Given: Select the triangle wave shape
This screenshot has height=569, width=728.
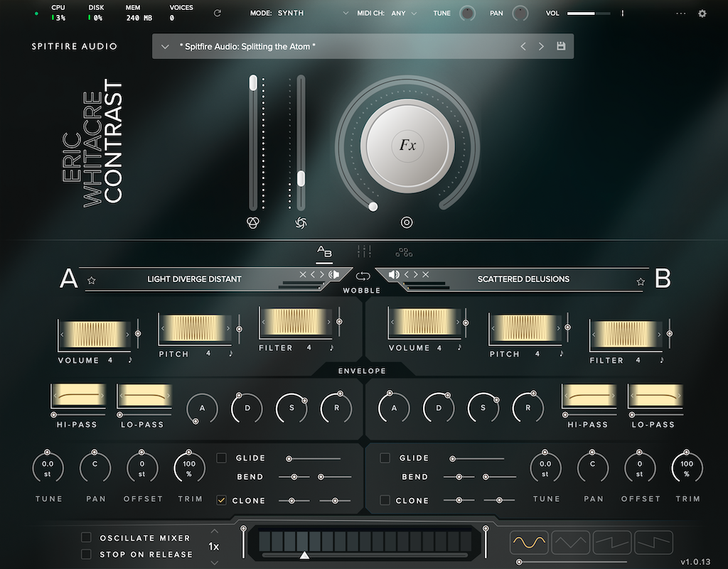Looking at the screenshot, I should pos(571,542).
